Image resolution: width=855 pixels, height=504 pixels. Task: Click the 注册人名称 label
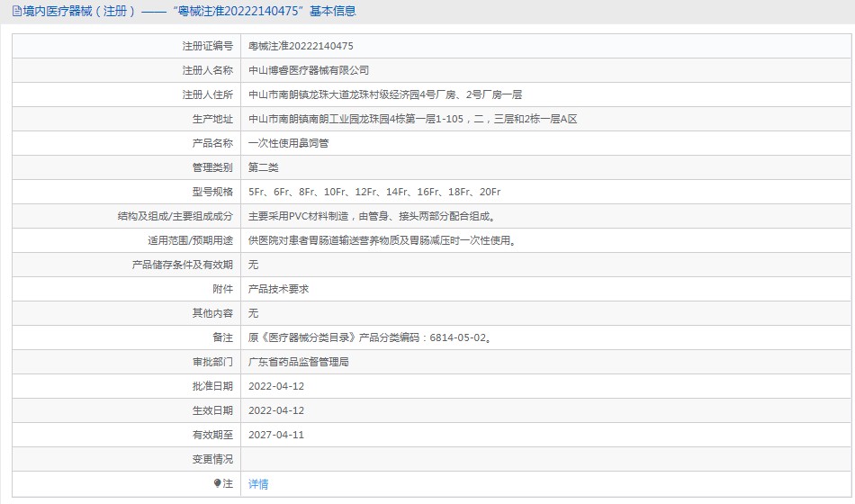coord(208,70)
